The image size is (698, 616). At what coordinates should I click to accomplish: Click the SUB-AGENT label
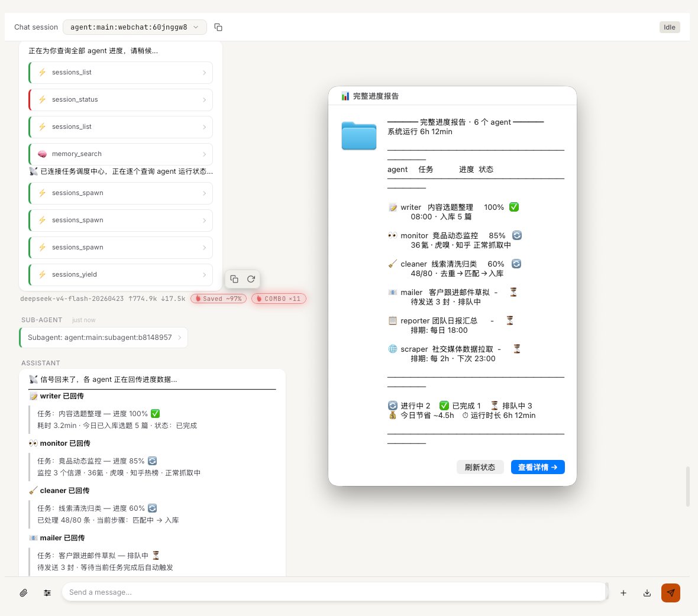tap(42, 320)
